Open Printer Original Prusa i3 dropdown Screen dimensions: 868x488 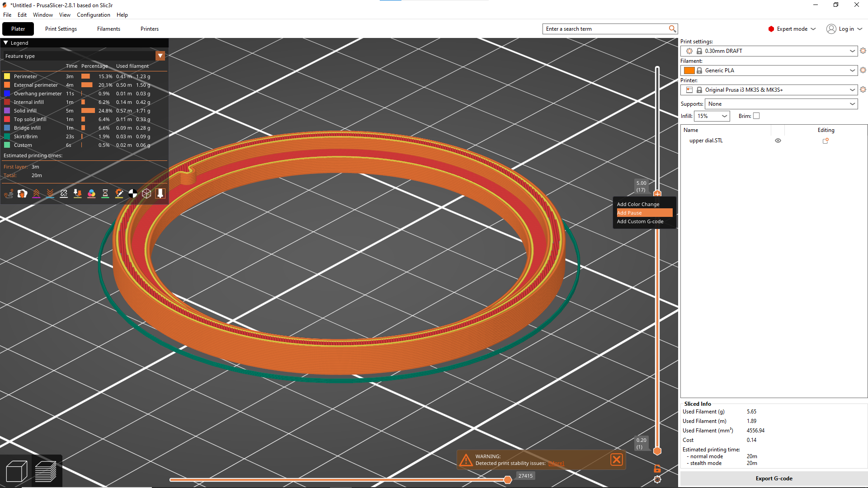[x=769, y=90]
